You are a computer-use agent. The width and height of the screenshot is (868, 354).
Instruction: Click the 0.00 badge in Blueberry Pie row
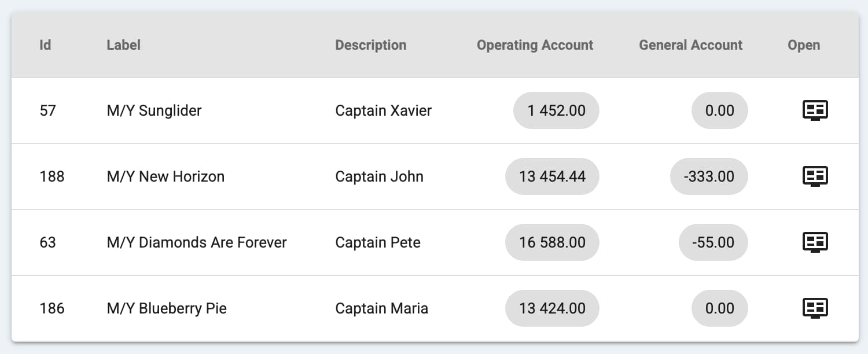[x=719, y=308]
